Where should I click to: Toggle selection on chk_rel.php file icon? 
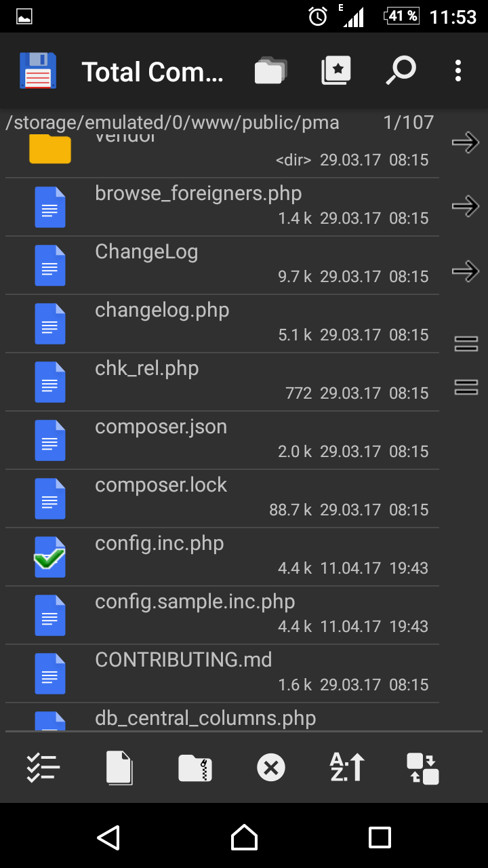click(49, 382)
